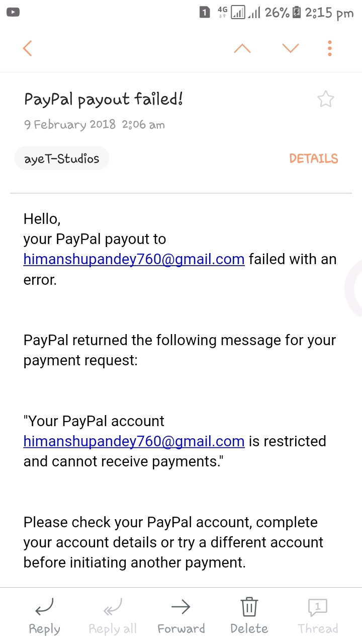Tap the ayeT-Studios sender chip
The image size is (362, 644).
click(x=62, y=159)
